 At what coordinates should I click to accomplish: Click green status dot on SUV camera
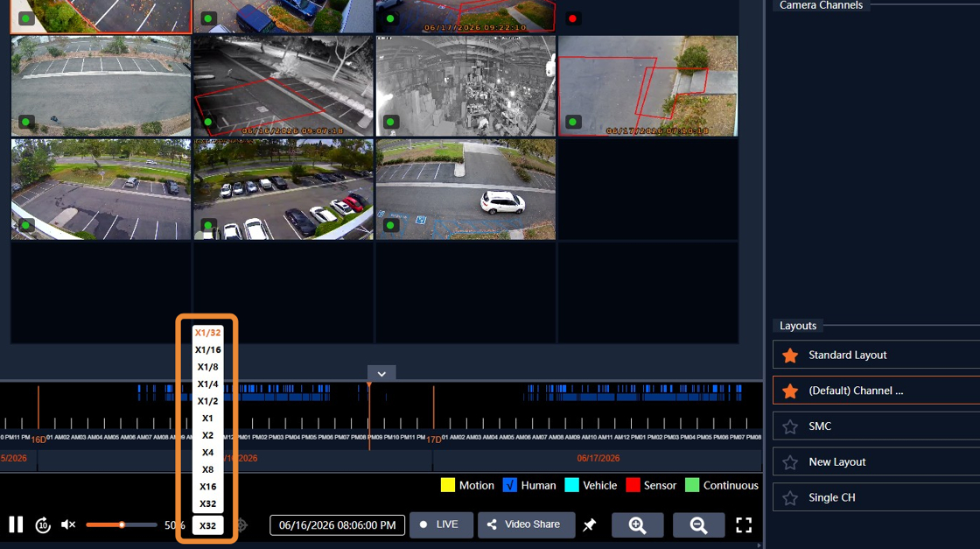(x=390, y=225)
